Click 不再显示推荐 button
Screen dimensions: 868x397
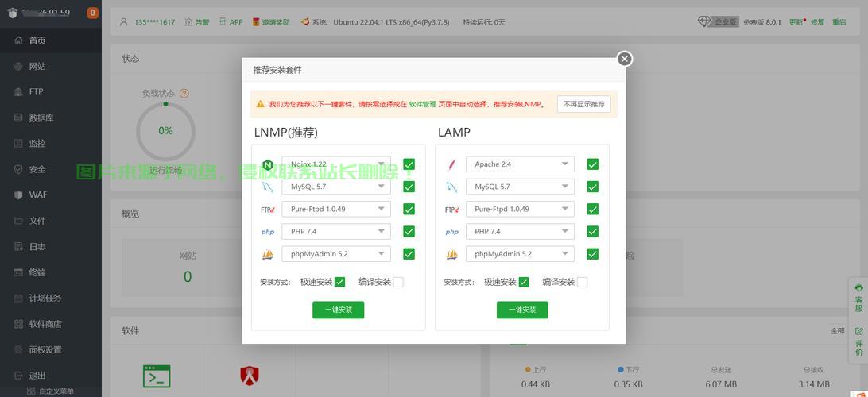pos(584,104)
